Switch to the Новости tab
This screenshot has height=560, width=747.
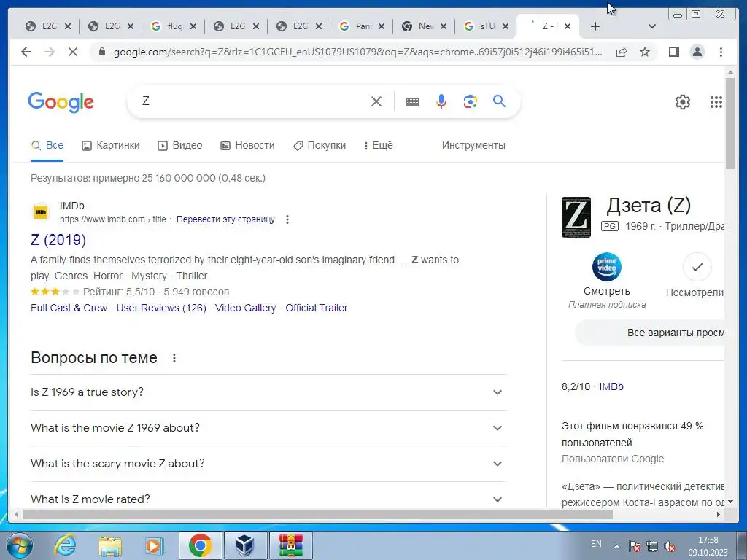248,146
